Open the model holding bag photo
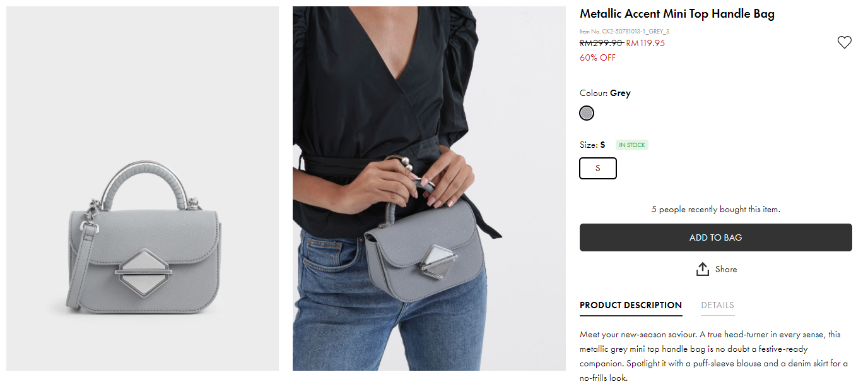Viewport: 868px width, 384px height. tap(429, 188)
